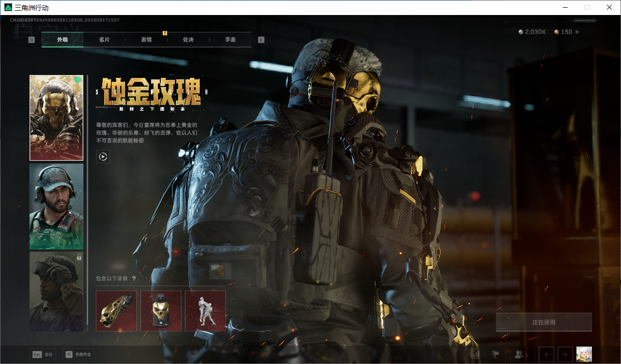Viewport: 621px width, 364px height.
Task: Select the 手表 tab
Action: 230,40
